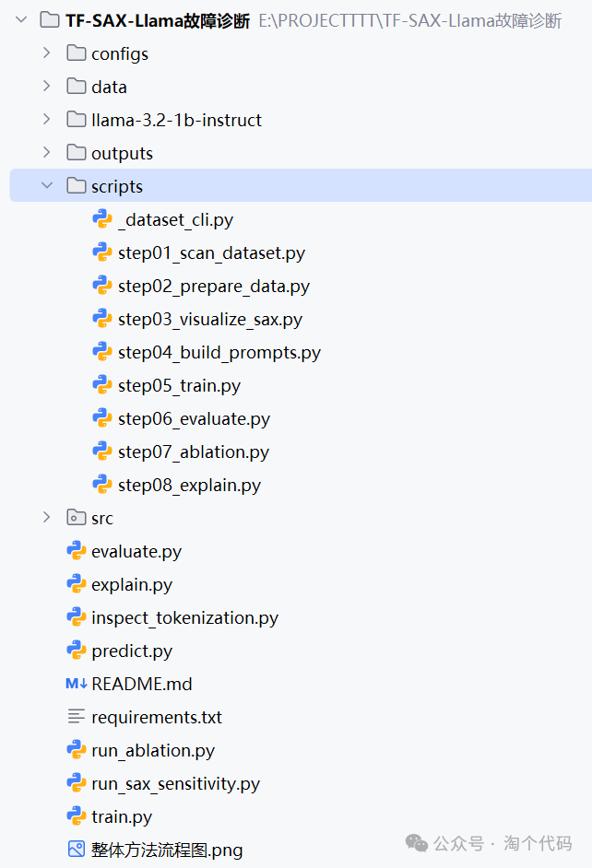
Task: Expand the src folder chevron
Action: [x=47, y=518]
